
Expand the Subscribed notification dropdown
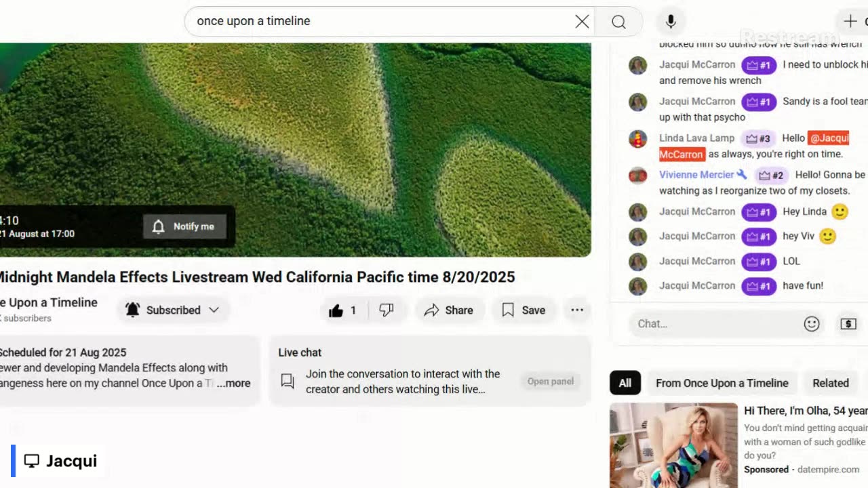(173, 310)
